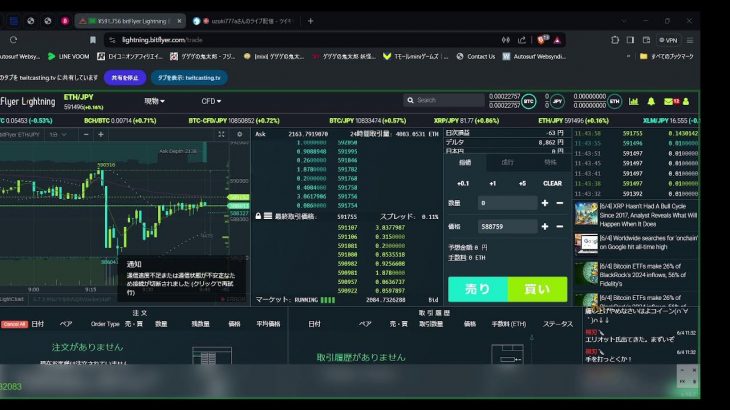The width and height of the screenshot is (730, 410).
Task: Click the 価格 input showing 588759
Action: click(x=507, y=227)
